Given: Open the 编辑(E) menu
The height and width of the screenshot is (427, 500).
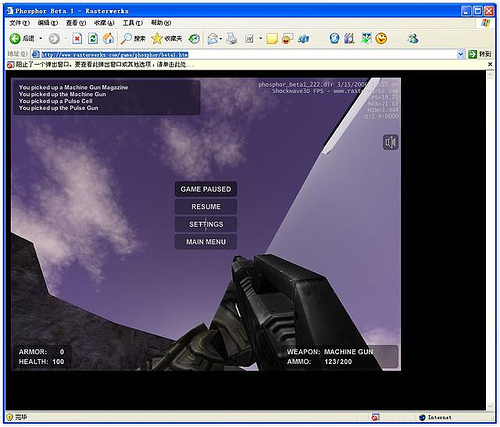Looking at the screenshot, I should [x=48, y=23].
